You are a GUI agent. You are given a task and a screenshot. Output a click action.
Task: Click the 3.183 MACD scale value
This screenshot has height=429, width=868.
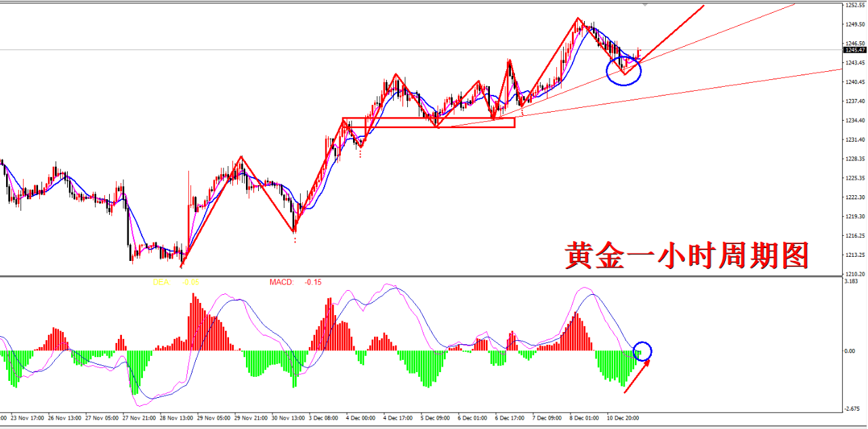pyautogui.click(x=852, y=281)
